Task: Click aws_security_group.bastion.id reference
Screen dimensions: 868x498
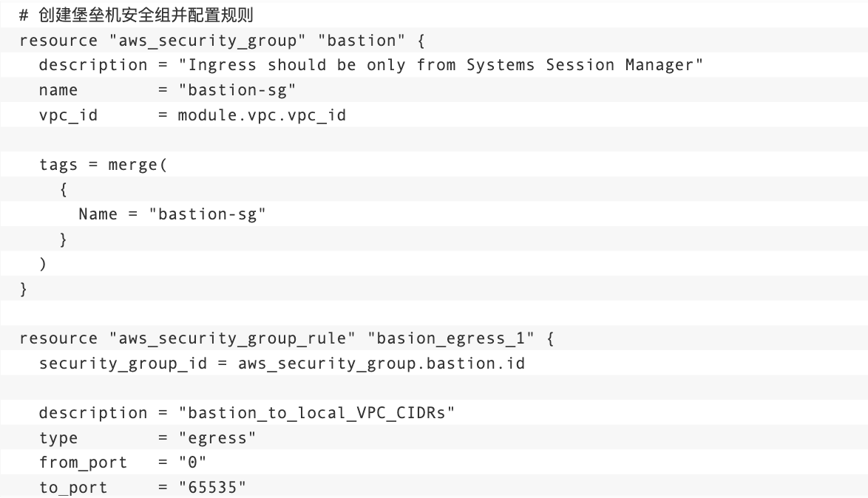Action: (382, 364)
